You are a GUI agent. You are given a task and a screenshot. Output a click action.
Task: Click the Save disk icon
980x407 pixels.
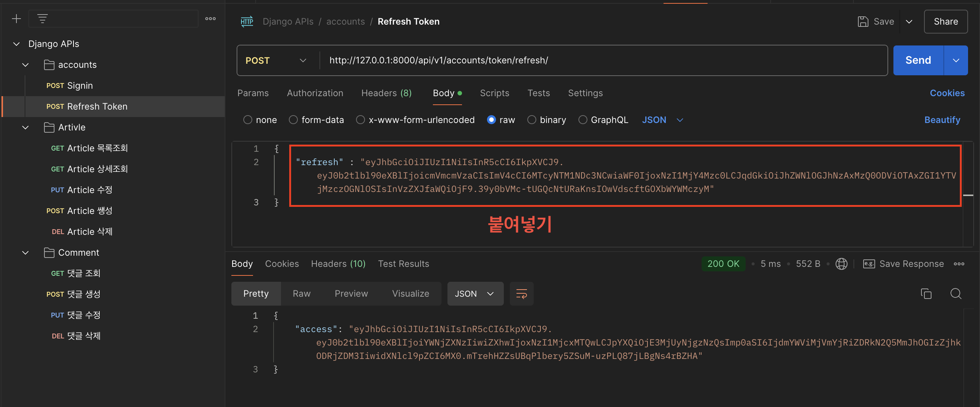[863, 22]
